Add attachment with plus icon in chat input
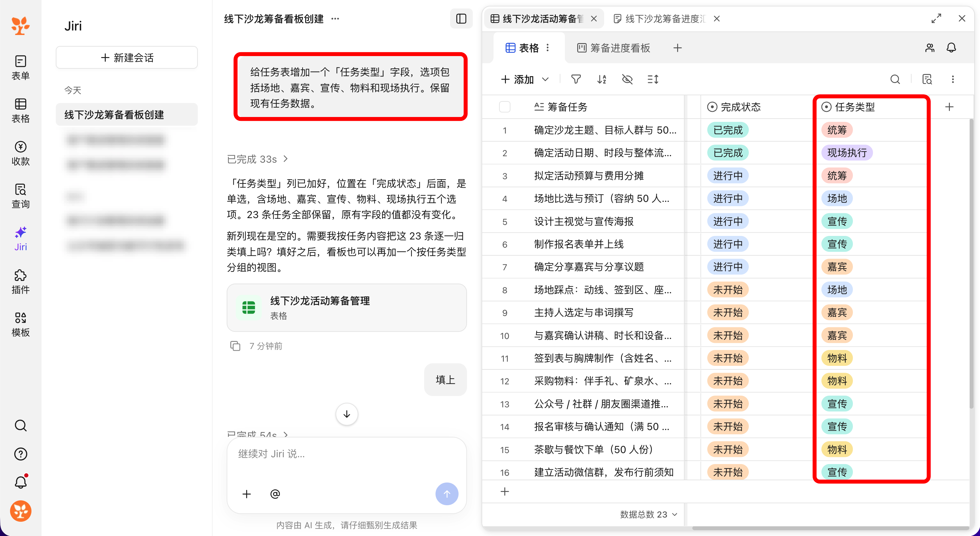Image resolution: width=980 pixels, height=536 pixels. pyautogui.click(x=246, y=494)
